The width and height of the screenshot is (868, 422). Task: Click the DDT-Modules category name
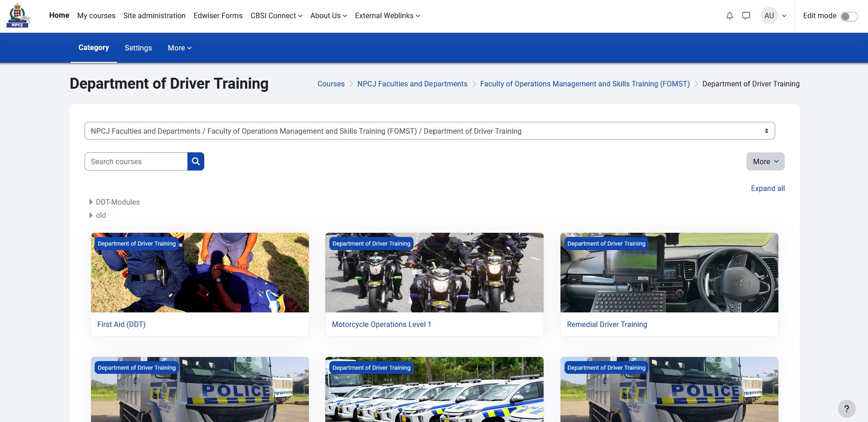(x=118, y=202)
